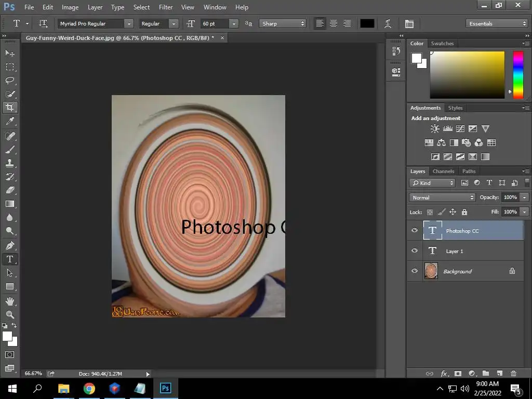This screenshot has height=399, width=532.
Task: Open the Layer menu
Action: (x=95, y=7)
